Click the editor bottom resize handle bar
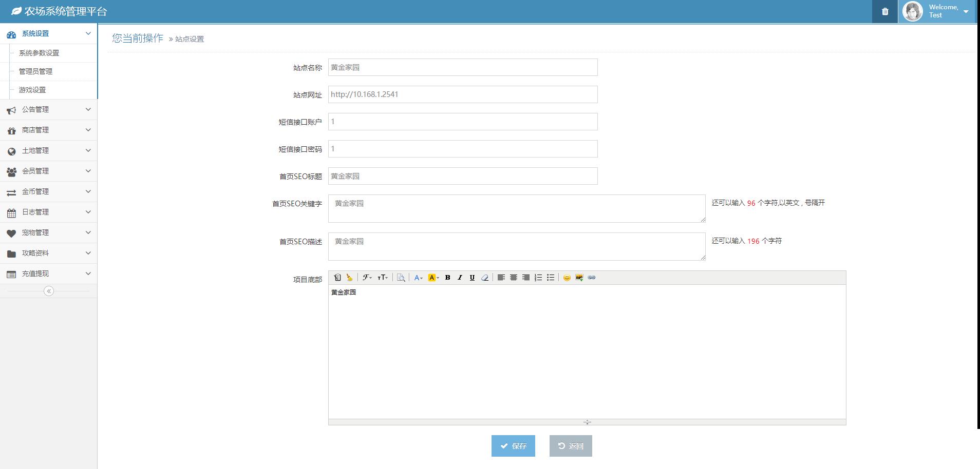 point(587,422)
